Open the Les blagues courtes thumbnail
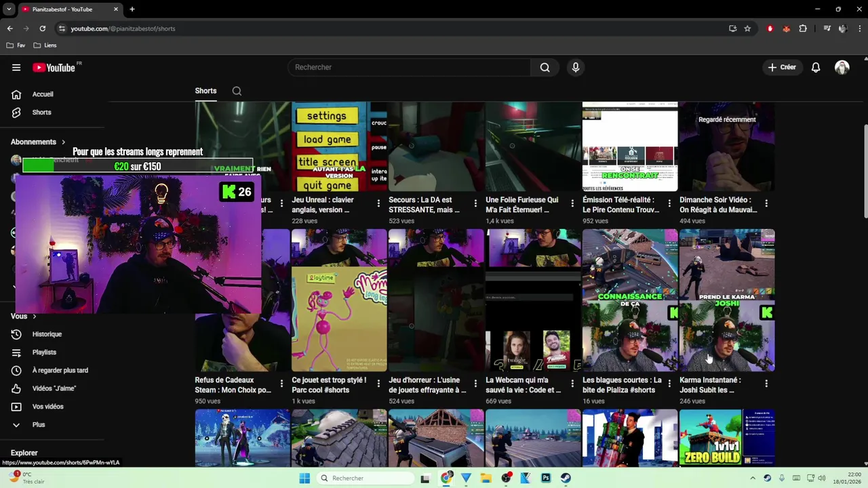This screenshot has width=868, height=488. pos(630,300)
